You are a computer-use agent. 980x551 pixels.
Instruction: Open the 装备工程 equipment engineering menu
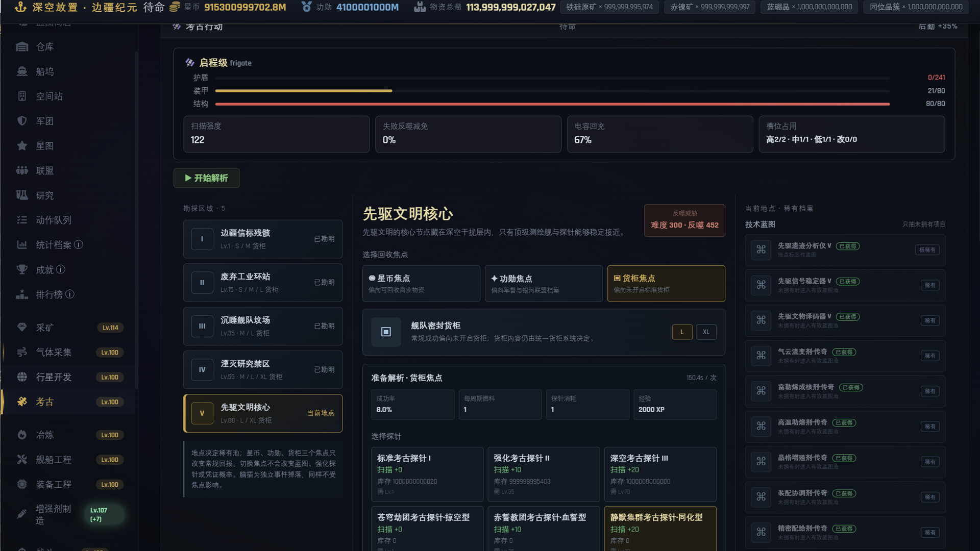coord(69,485)
